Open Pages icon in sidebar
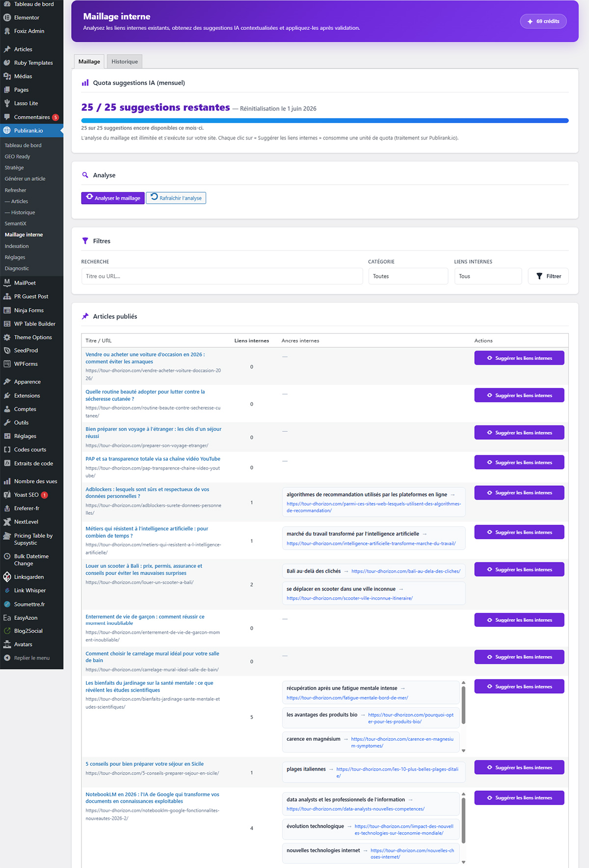This screenshot has width=589, height=868. [x=7, y=90]
